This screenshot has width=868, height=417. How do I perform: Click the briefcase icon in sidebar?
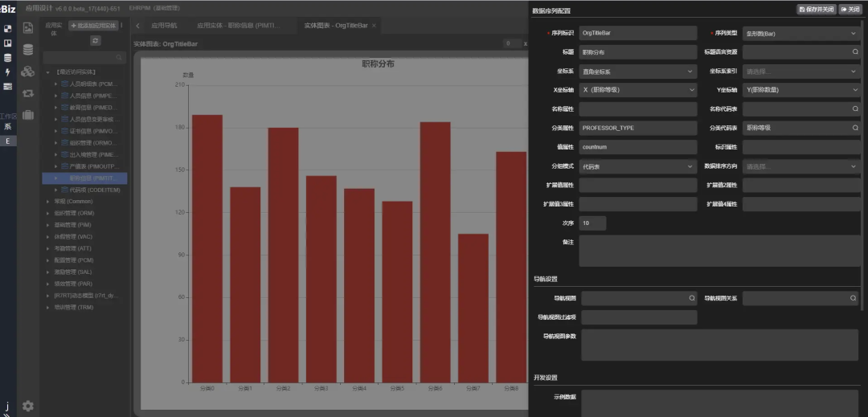28,115
